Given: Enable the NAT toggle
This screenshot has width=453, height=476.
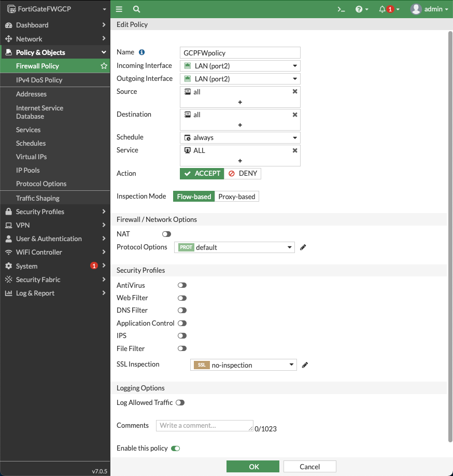Looking at the screenshot, I should tap(166, 234).
